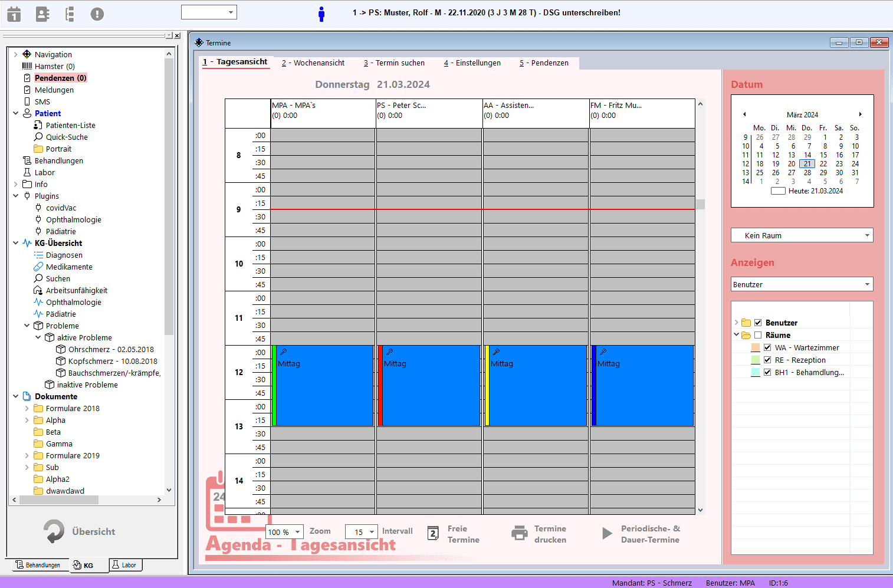893x588 pixels.
Task: Open the Kein Raum dropdown
Action: (x=802, y=235)
